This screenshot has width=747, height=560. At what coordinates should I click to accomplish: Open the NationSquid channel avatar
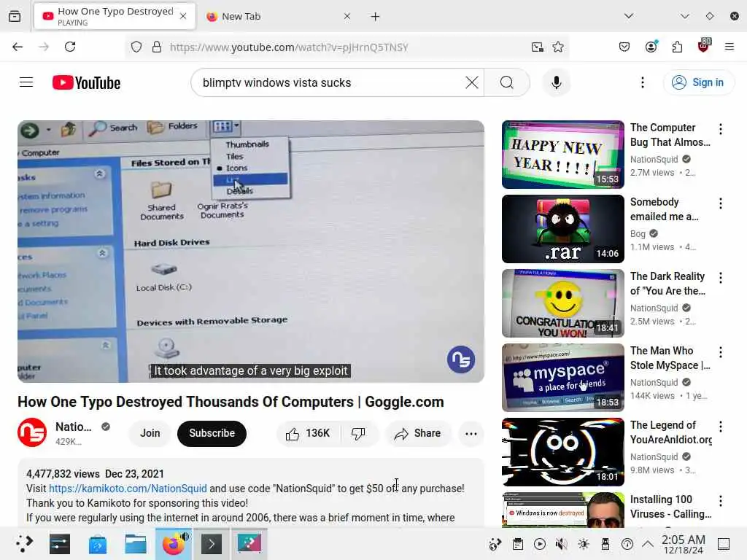[32, 432]
